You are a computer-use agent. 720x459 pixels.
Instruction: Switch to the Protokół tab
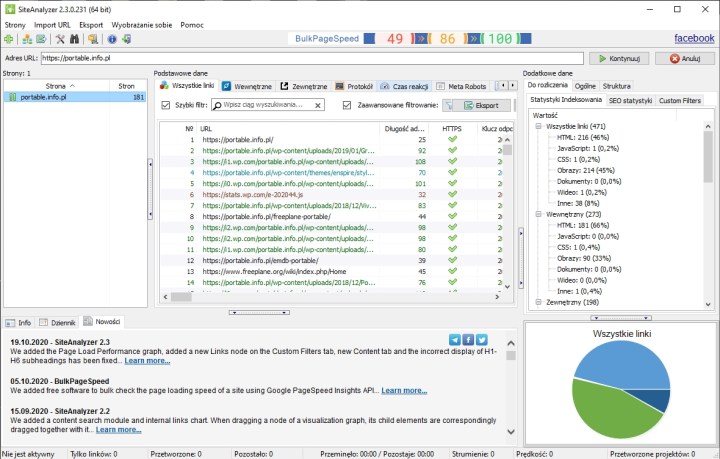(x=354, y=86)
